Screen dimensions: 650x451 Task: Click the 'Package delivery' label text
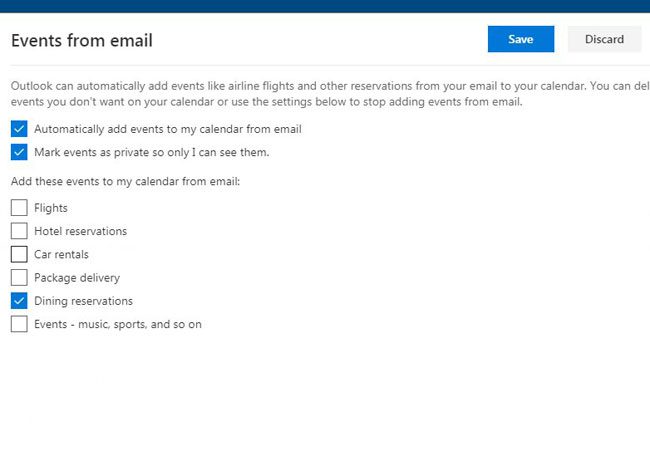pos(77,277)
